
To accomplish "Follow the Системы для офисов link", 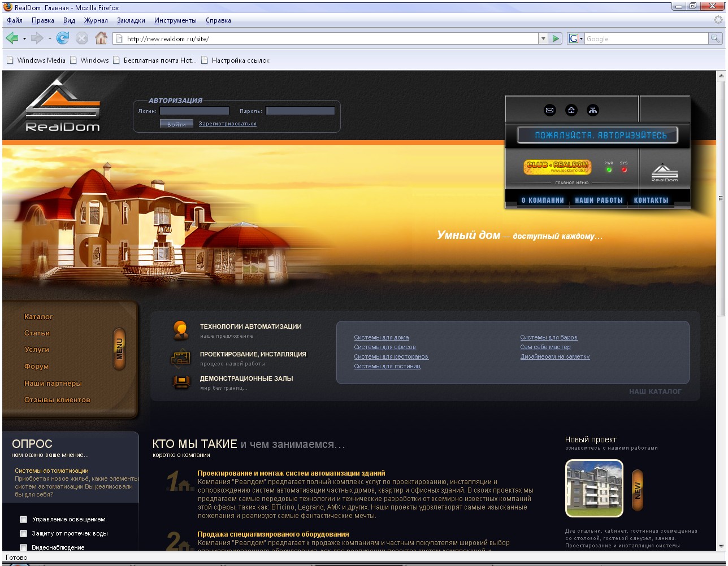I will tap(385, 347).
